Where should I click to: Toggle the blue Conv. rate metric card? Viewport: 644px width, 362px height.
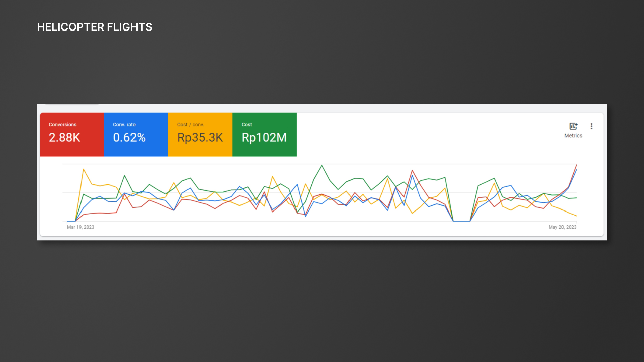click(x=136, y=134)
